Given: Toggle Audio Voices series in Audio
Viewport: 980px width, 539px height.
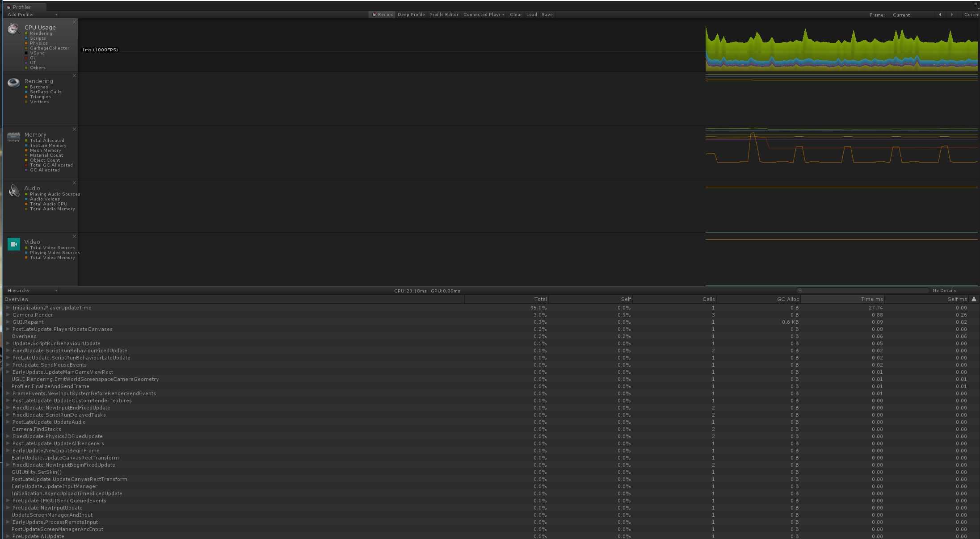Looking at the screenshot, I should click(42, 199).
